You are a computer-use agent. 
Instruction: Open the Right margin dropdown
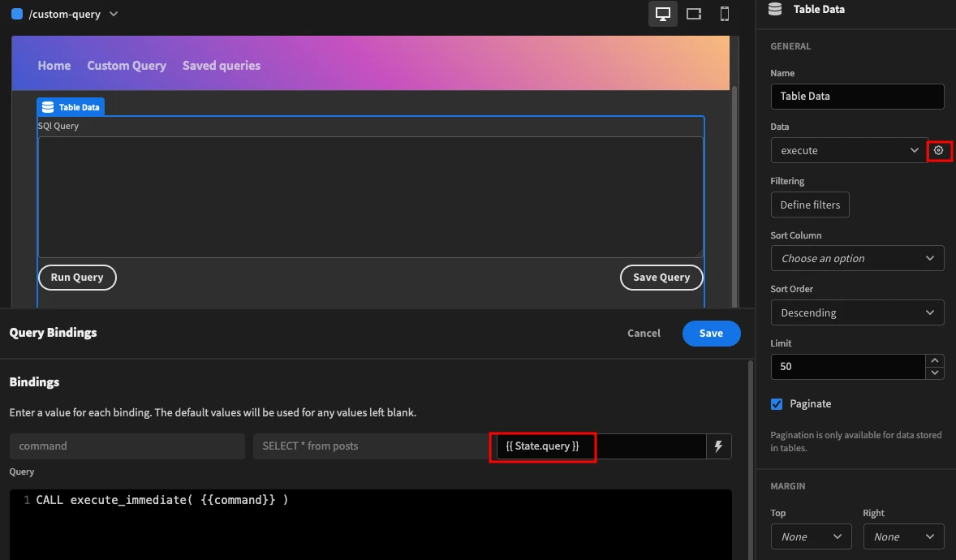(903, 536)
